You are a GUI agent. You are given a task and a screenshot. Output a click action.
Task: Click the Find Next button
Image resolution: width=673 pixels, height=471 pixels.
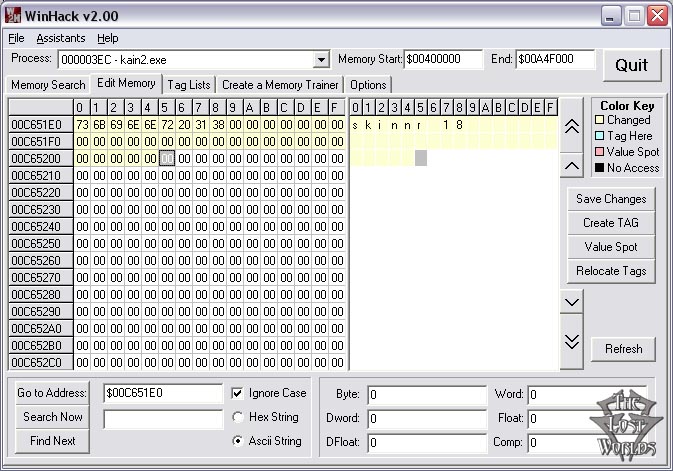52,441
